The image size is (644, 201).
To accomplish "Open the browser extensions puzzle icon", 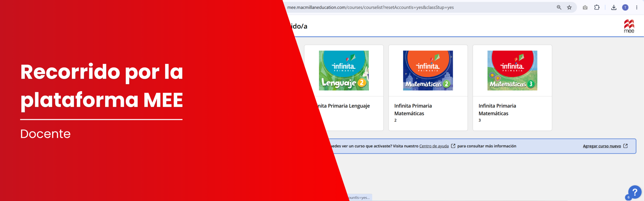I will click(597, 7).
